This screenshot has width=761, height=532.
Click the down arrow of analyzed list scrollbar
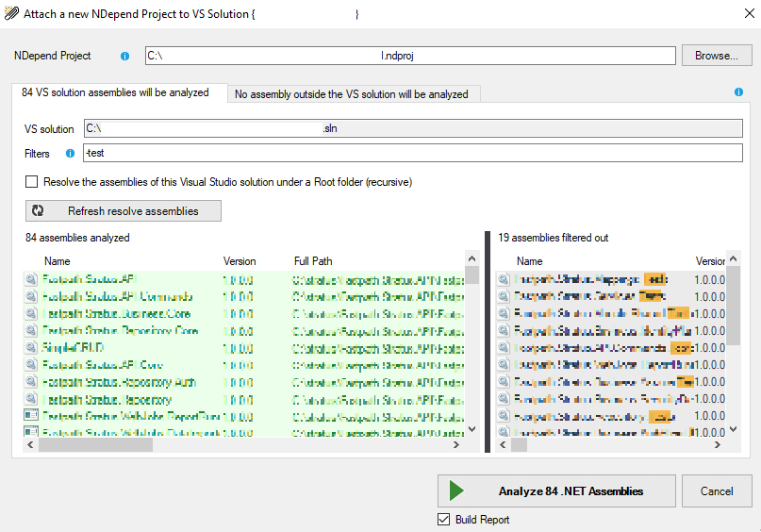(471, 429)
